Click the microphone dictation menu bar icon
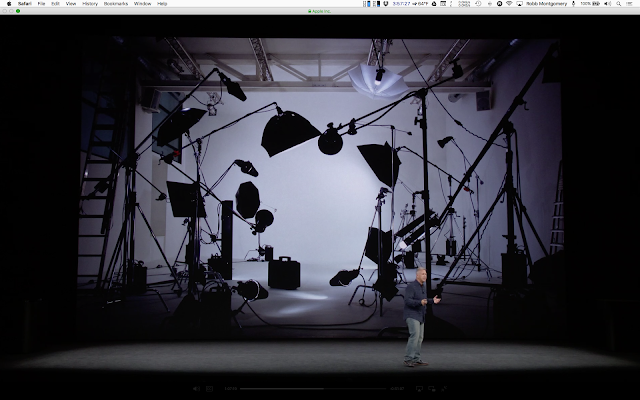 pos(573,4)
